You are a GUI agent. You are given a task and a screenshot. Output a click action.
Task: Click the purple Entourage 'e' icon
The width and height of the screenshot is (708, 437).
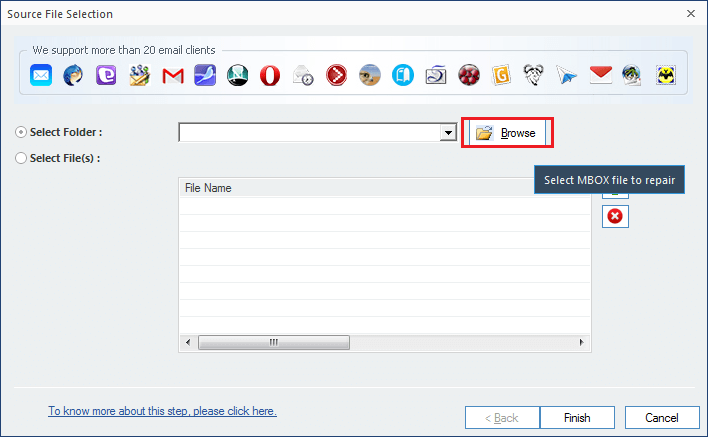[x=106, y=75]
